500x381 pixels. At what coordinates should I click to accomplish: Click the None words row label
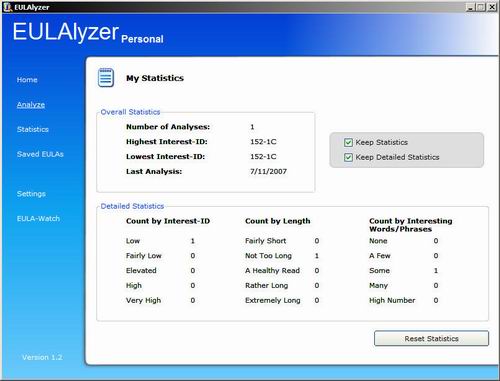coord(378,241)
